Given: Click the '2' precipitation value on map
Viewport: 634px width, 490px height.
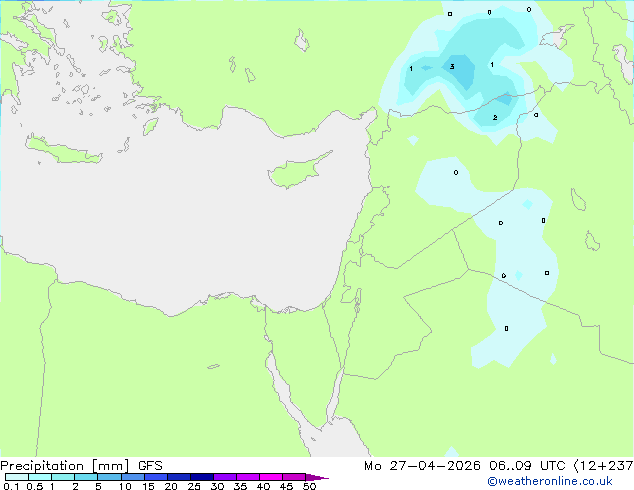Looking at the screenshot, I should coord(495,118).
